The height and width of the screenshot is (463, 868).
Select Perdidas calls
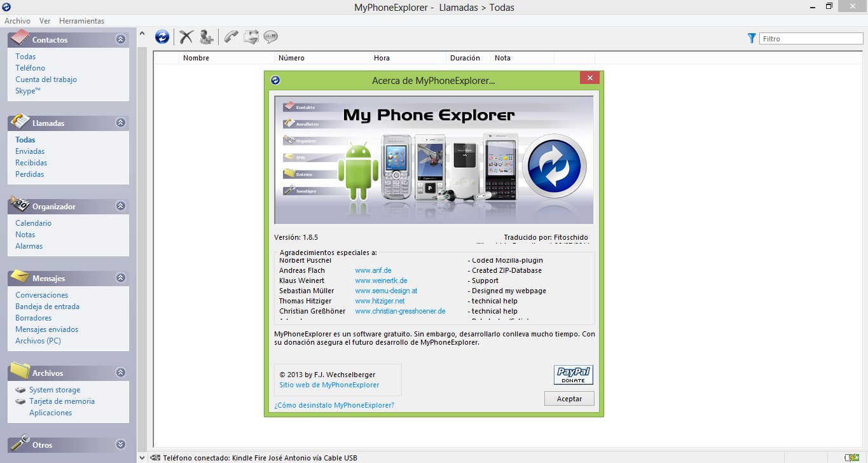click(30, 174)
